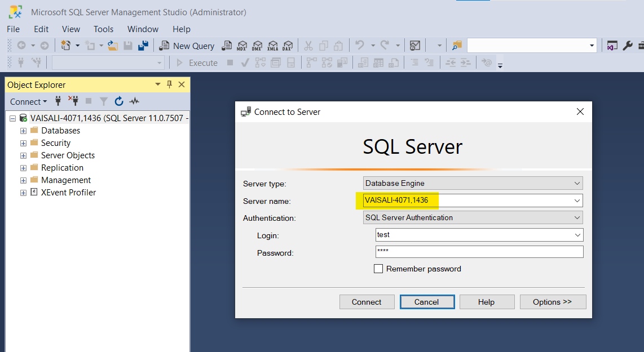
Task: Open the Tools menu
Action: coord(103,29)
